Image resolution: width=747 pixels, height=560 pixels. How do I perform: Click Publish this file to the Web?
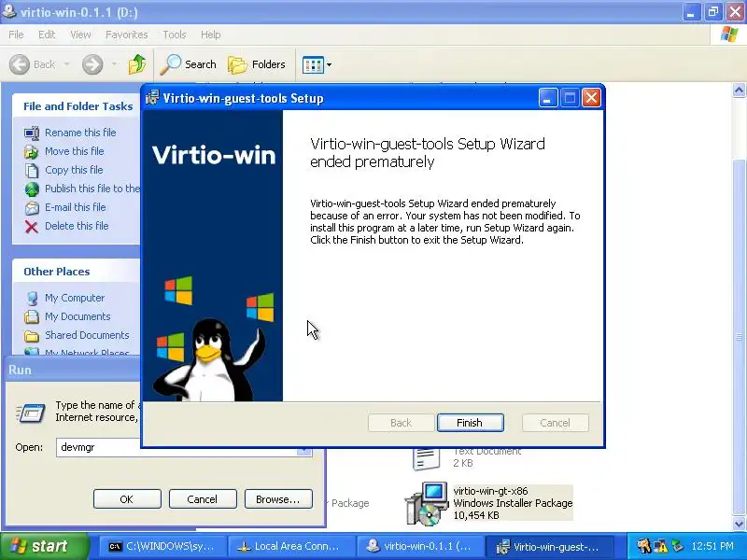click(x=92, y=189)
